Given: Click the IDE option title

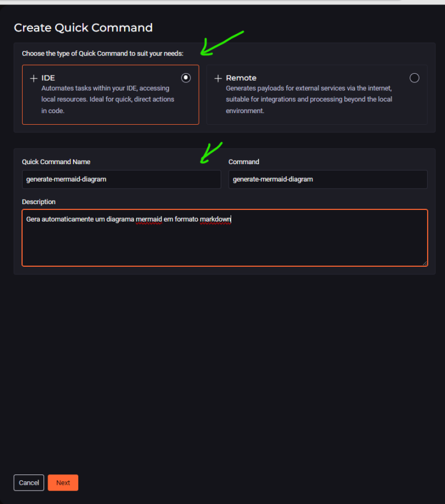Looking at the screenshot, I should (x=48, y=78).
